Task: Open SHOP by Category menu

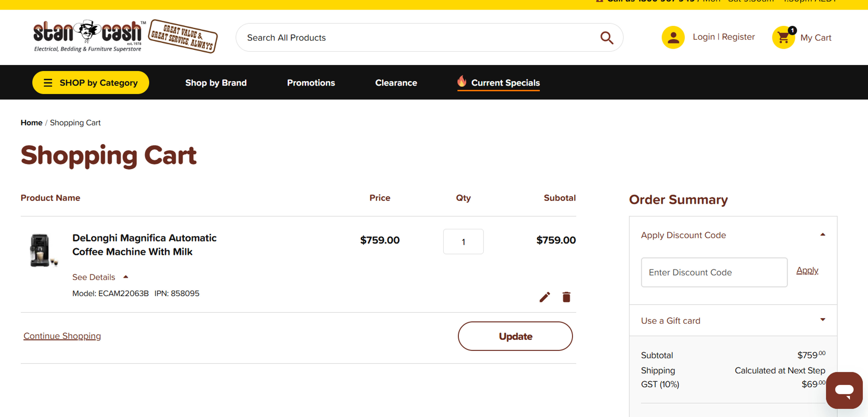Action: point(91,83)
